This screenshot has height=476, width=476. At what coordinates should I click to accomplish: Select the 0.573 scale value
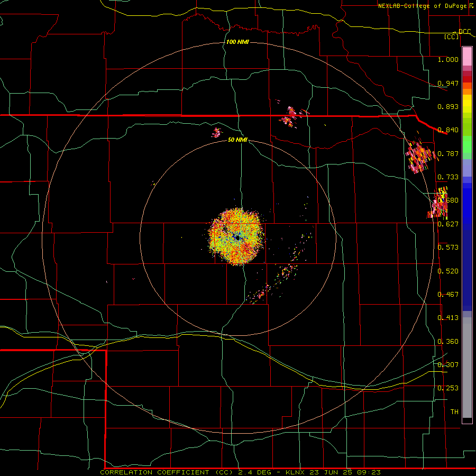pos(448,248)
